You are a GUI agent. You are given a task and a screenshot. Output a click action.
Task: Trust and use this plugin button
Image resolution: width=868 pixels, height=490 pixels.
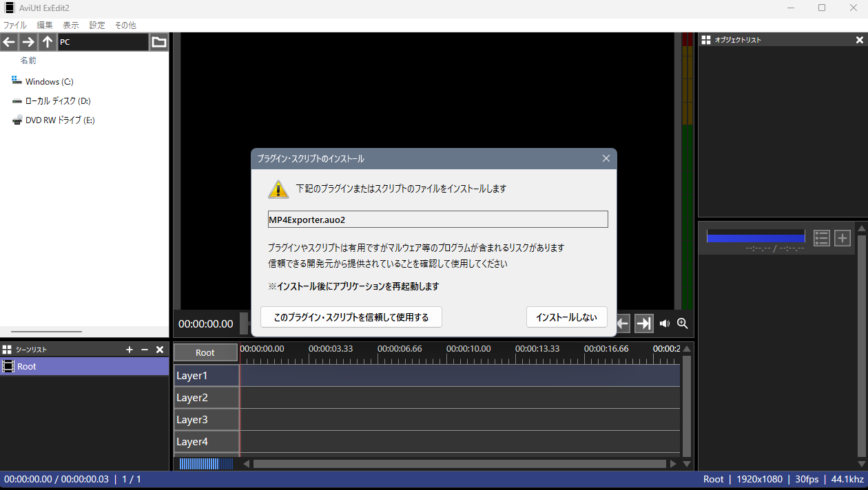(351, 317)
